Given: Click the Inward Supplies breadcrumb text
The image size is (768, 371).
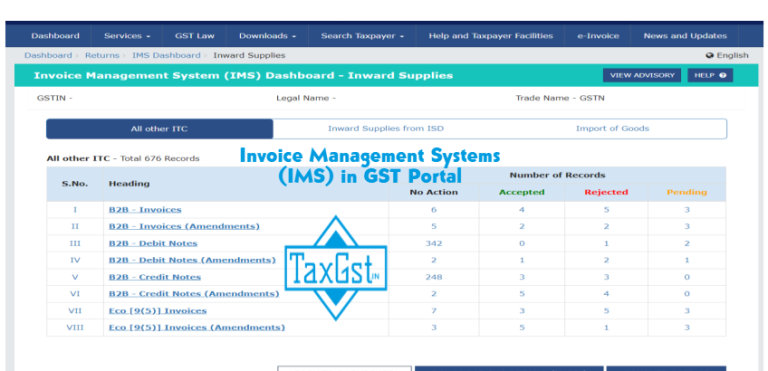Looking at the screenshot, I should 249,55.
